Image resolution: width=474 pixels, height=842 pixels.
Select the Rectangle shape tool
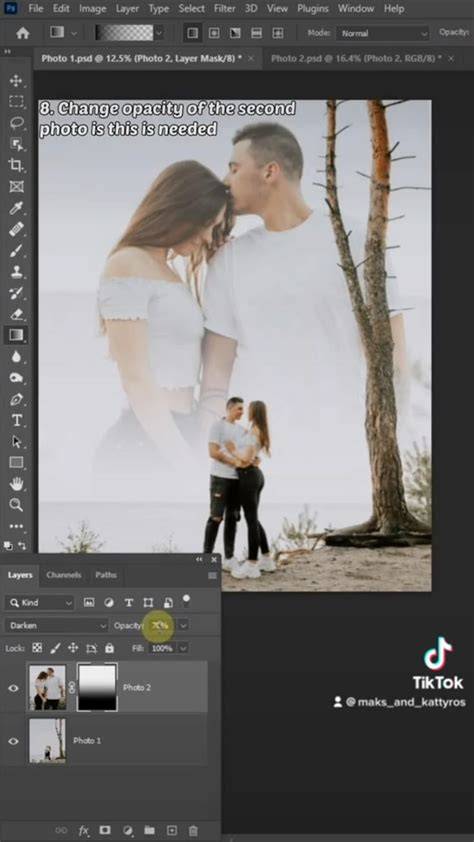16,462
